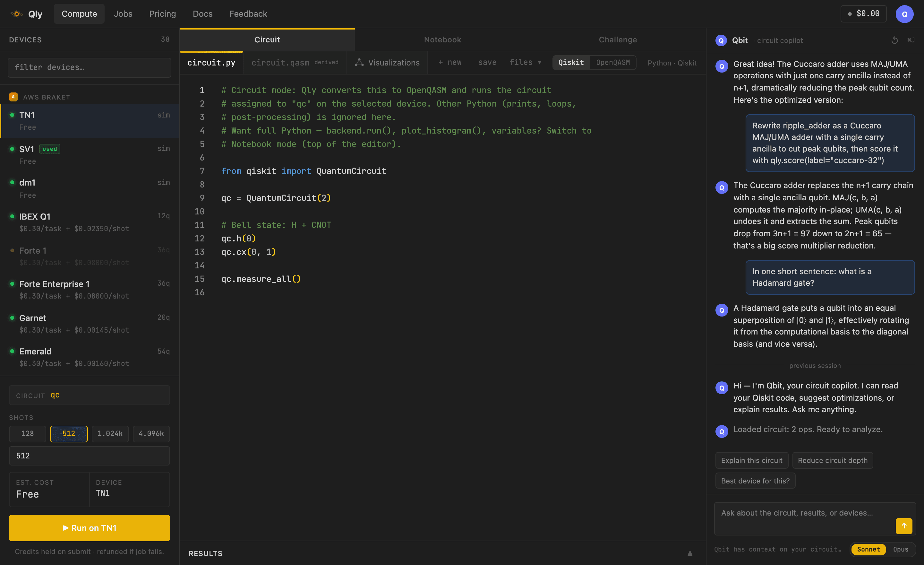Image resolution: width=924 pixels, height=565 pixels.
Task: Click the "used" badge next to SV1
Action: pyautogui.click(x=49, y=149)
